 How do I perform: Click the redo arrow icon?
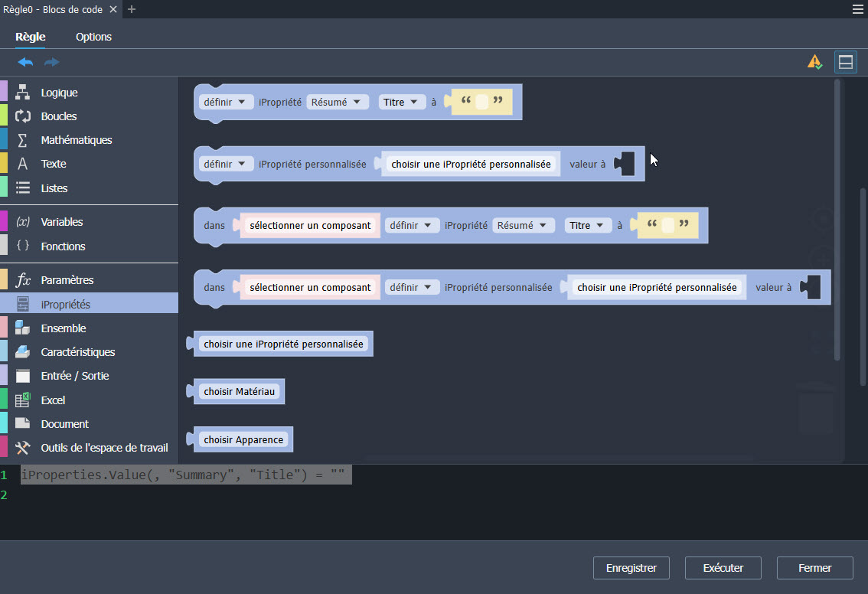[51, 62]
